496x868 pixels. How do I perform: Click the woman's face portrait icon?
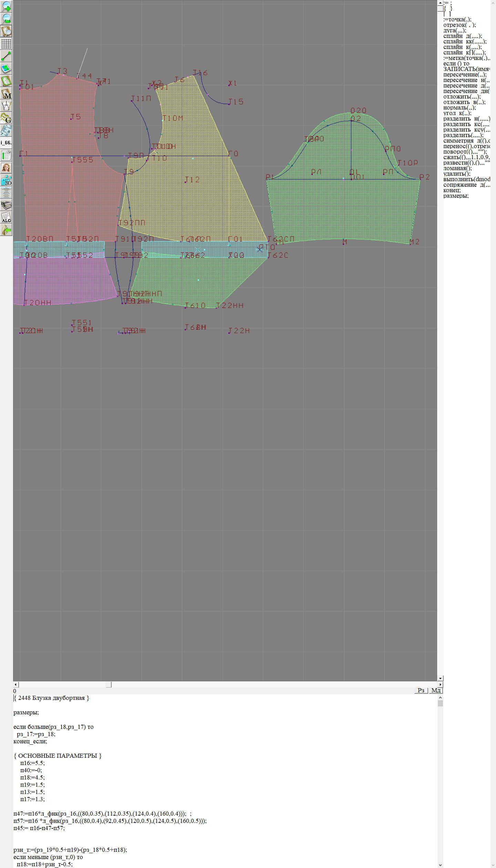[6, 168]
